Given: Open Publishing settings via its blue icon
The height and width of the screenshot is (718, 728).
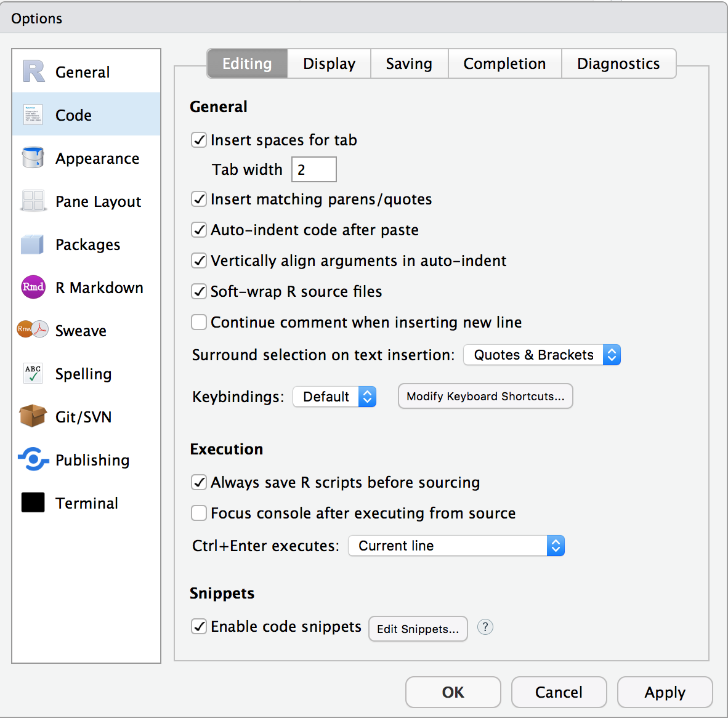Looking at the screenshot, I should point(33,459).
